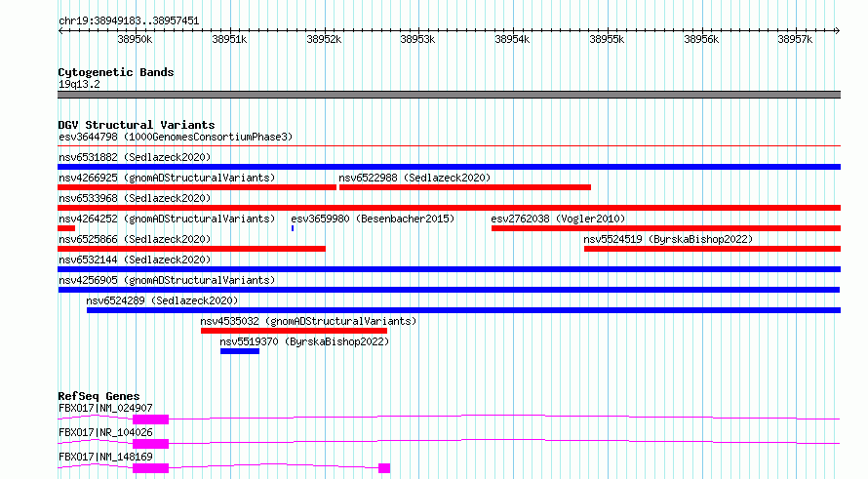
Task: Select the red nsv5524519 variant bar
Action: point(713,249)
